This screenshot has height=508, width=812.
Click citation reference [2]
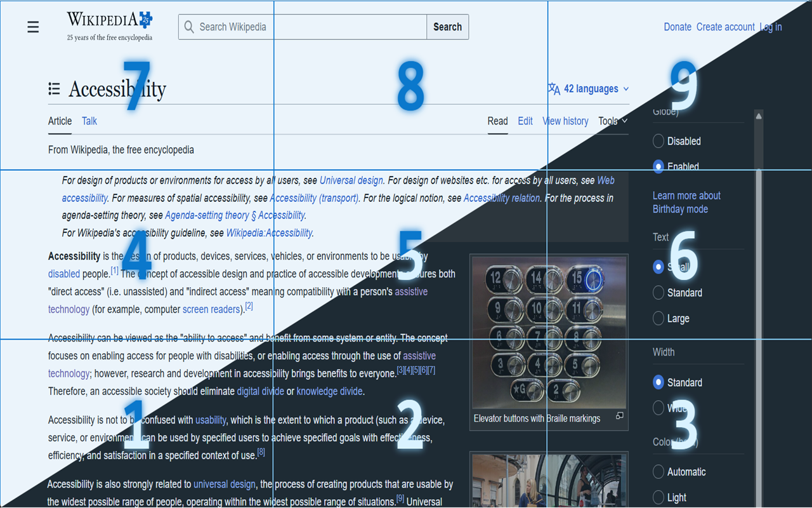pos(249,305)
